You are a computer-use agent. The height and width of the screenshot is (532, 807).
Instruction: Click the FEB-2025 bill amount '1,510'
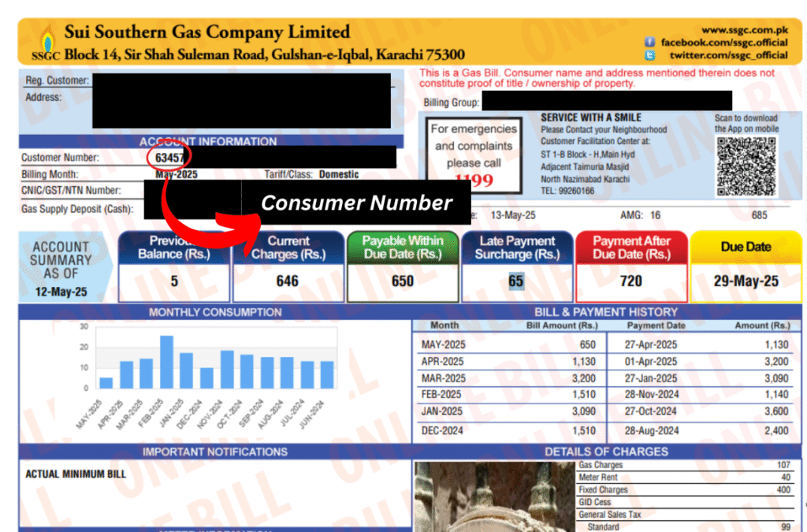584,395
